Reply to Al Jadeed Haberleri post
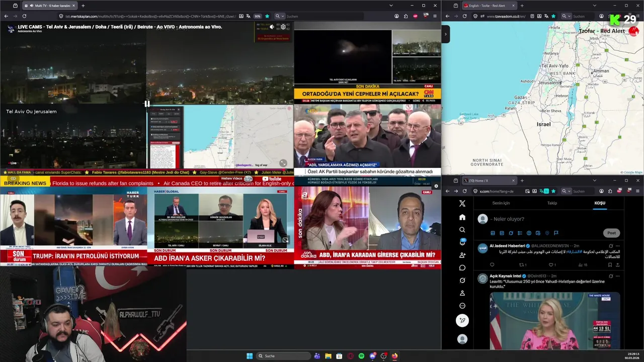The image size is (644, 362). point(492,264)
